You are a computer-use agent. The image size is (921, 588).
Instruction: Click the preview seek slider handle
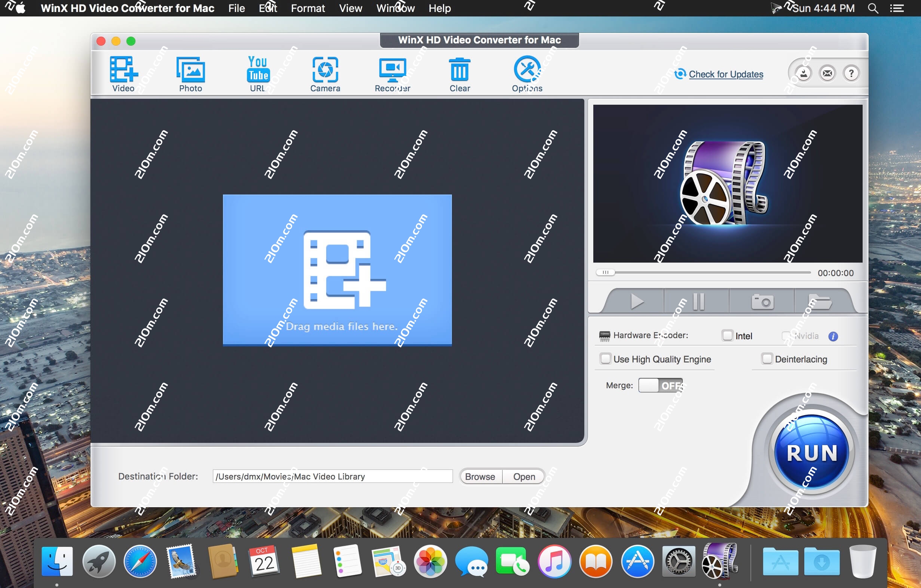click(x=605, y=272)
